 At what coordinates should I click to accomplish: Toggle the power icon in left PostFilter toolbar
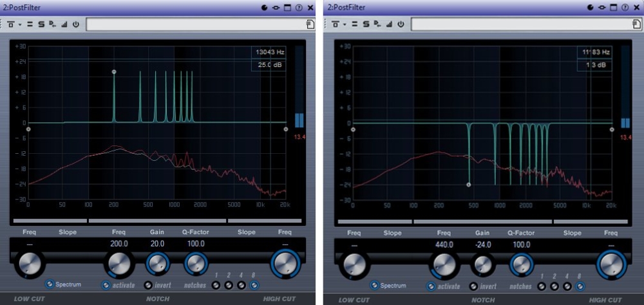click(75, 24)
